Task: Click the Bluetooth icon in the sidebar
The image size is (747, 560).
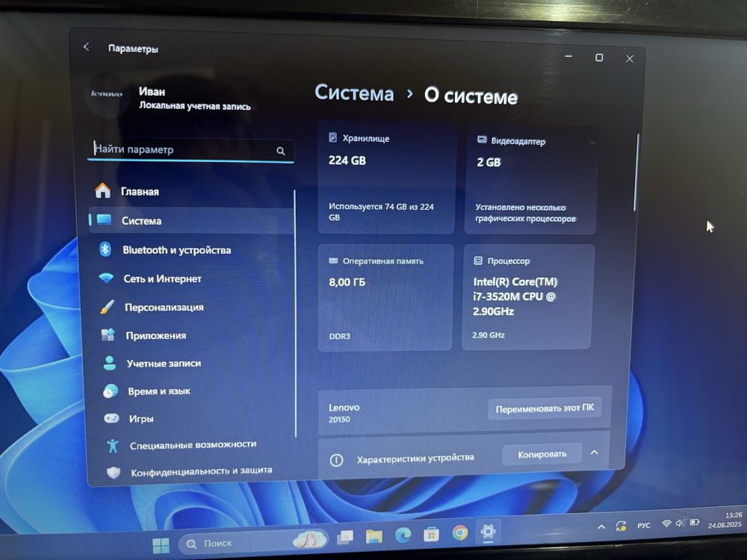Action: 105,249
